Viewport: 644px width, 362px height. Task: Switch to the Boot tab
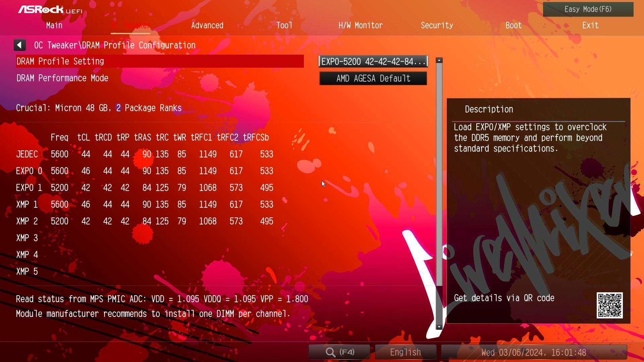(514, 25)
